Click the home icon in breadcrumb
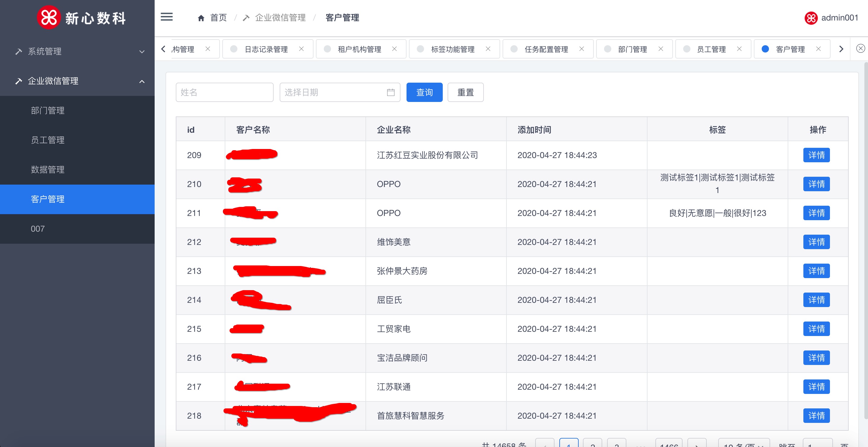Viewport: 868px width, 447px height. 201,18
